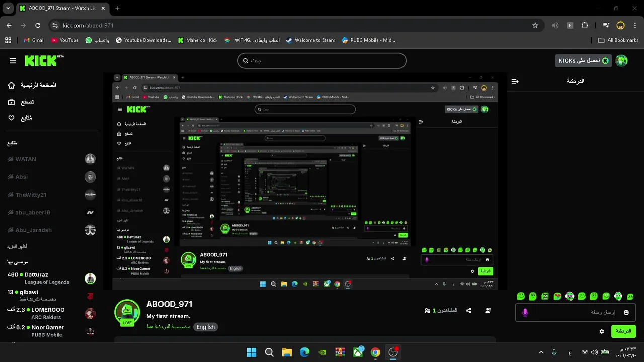Open the F extension icon in Chrome toolbar

(x=570, y=25)
